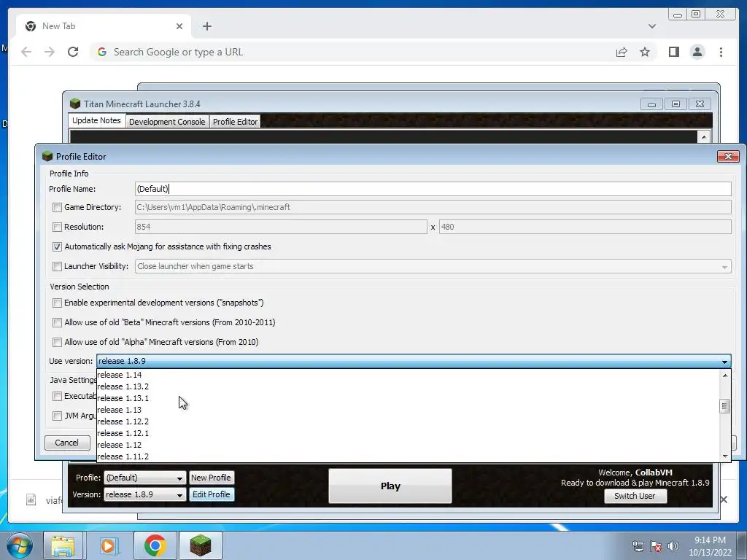
Task: Click the network tray icon
Action: click(x=638, y=546)
